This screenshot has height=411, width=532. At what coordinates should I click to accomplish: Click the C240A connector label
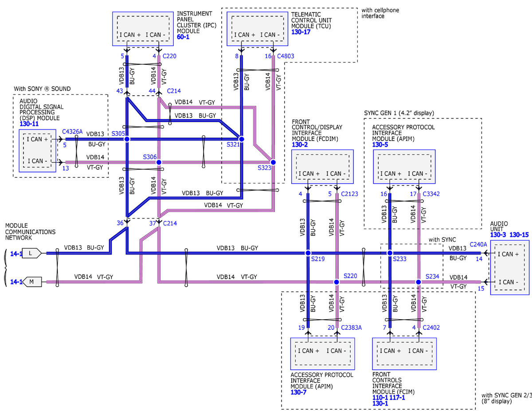(478, 244)
